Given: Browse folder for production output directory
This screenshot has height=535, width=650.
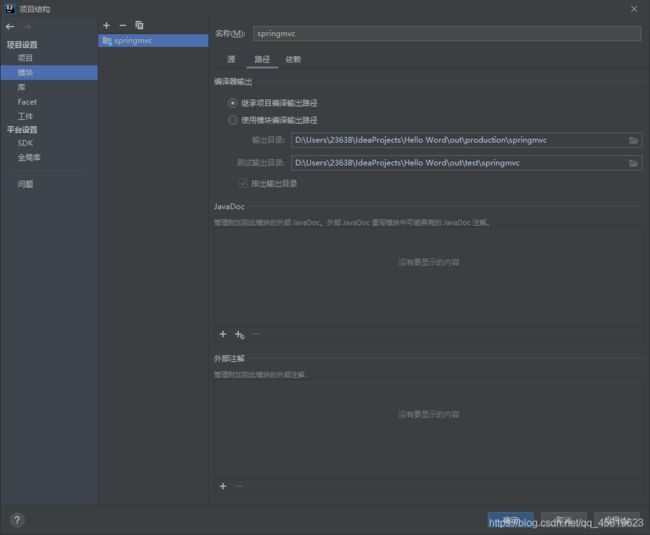Looking at the screenshot, I should tap(633, 140).
